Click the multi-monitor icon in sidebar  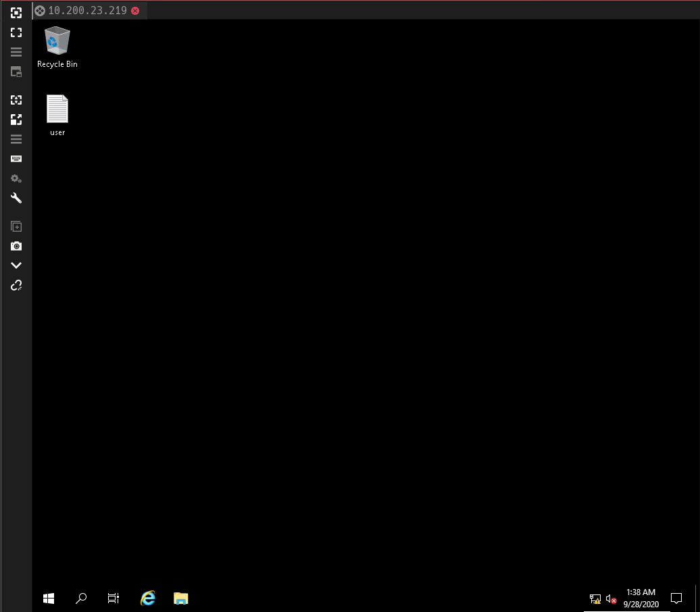(16, 72)
